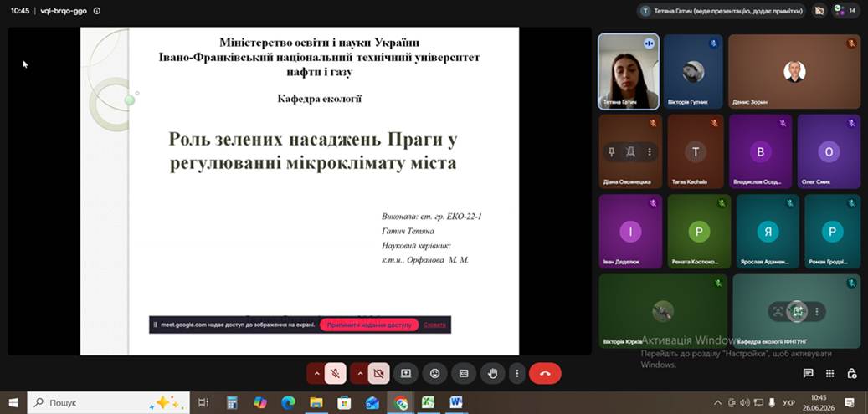Stop screen sharing access with pink button
The image size is (868, 414).
(368, 325)
